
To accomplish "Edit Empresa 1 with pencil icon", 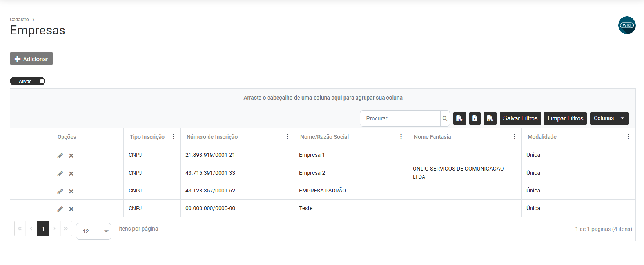I will tap(60, 156).
